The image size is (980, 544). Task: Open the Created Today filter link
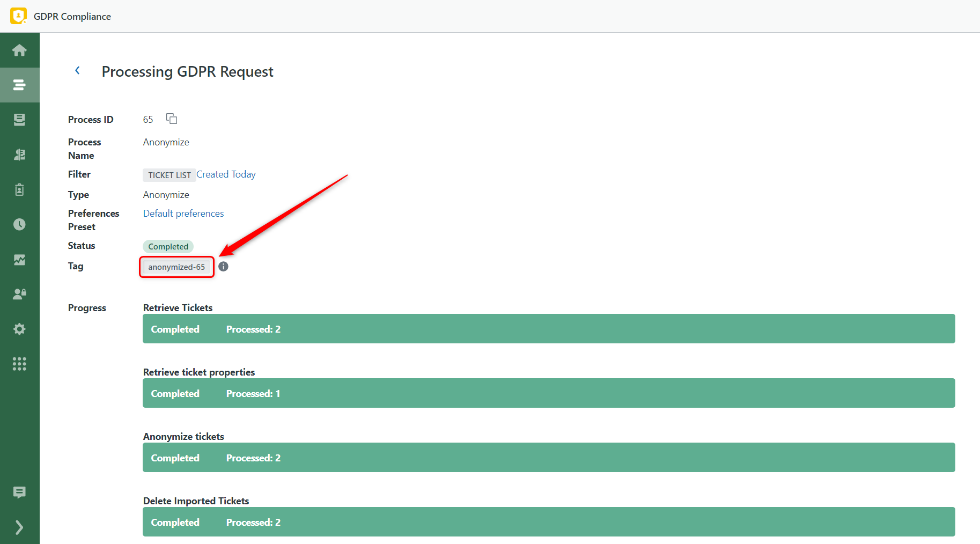pyautogui.click(x=226, y=174)
